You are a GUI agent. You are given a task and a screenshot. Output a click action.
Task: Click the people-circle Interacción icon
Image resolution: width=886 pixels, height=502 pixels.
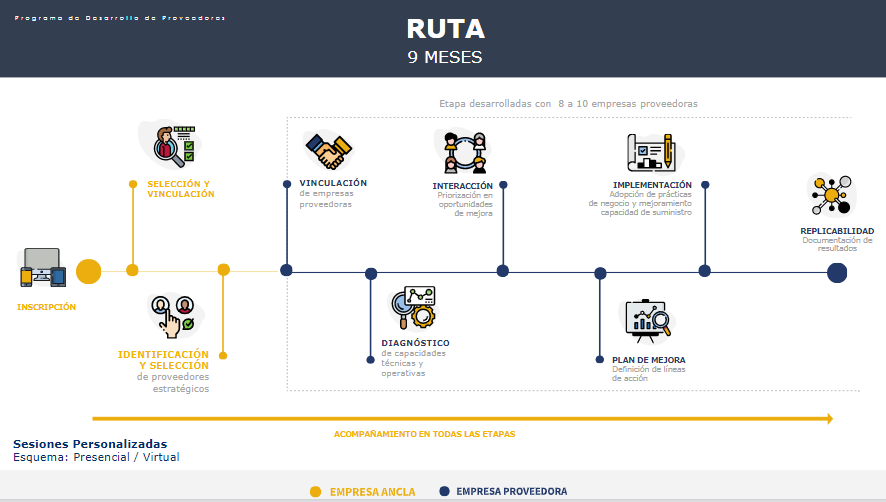(464, 152)
